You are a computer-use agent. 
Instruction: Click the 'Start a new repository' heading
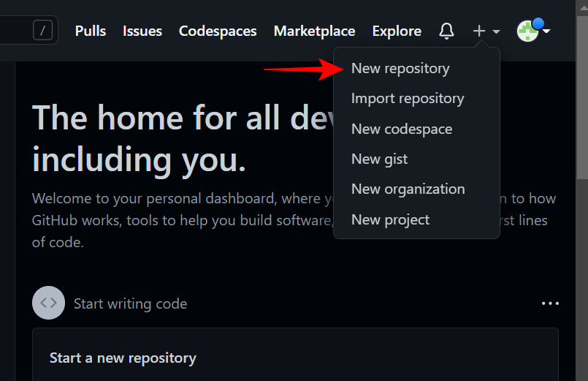[x=123, y=358]
